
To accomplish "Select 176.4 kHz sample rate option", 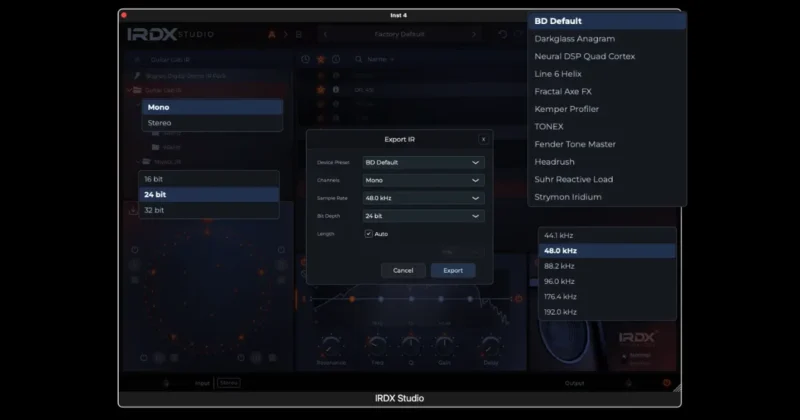I will coord(607,297).
